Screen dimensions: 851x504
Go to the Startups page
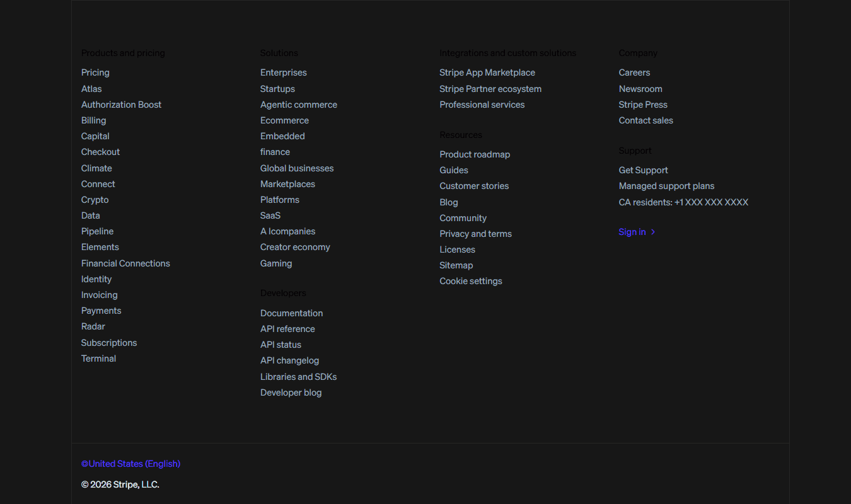[277, 89]
